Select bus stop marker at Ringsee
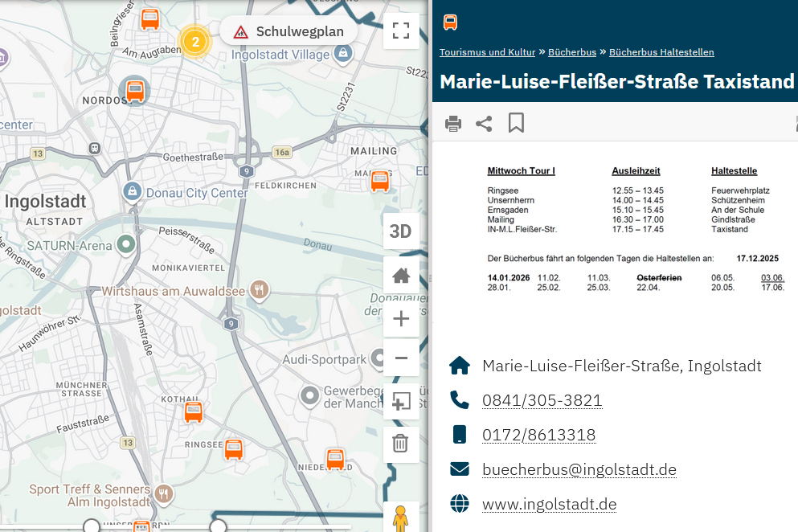This screenshot has height=532, width=798. coord(234,449)
